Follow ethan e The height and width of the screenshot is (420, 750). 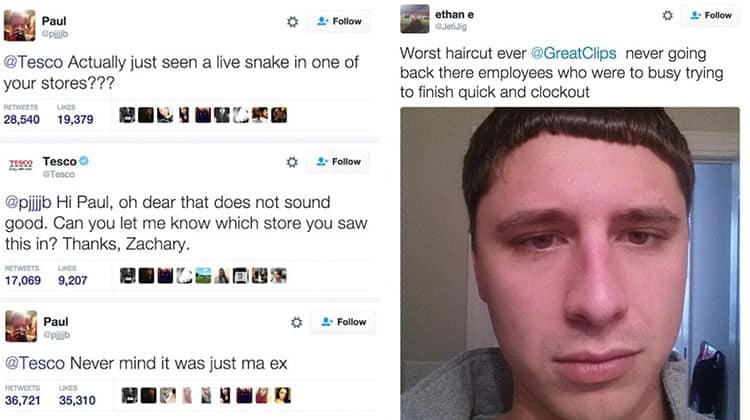[x=710, y=15]
